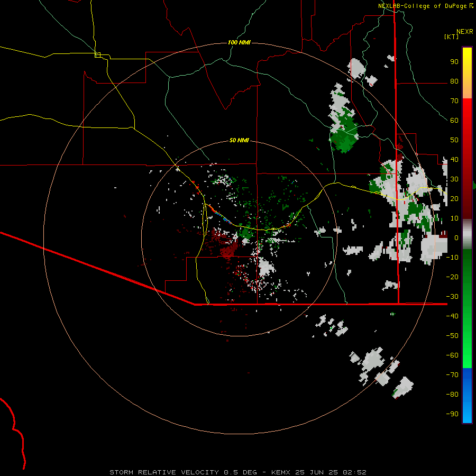Click the -80 value on the velocity scale
Image resolution: width=476 pixels, height=476 pixels.
(x=452, y=395)
